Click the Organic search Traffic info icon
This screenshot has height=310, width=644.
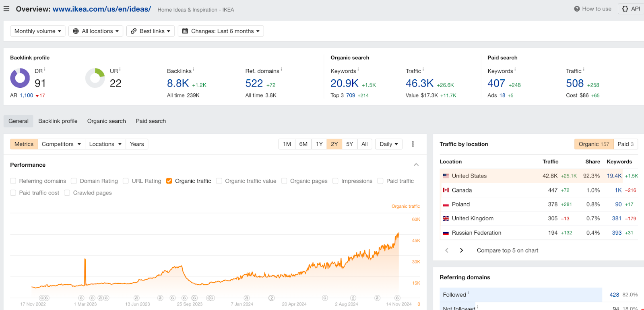click(x=423, y=69)
